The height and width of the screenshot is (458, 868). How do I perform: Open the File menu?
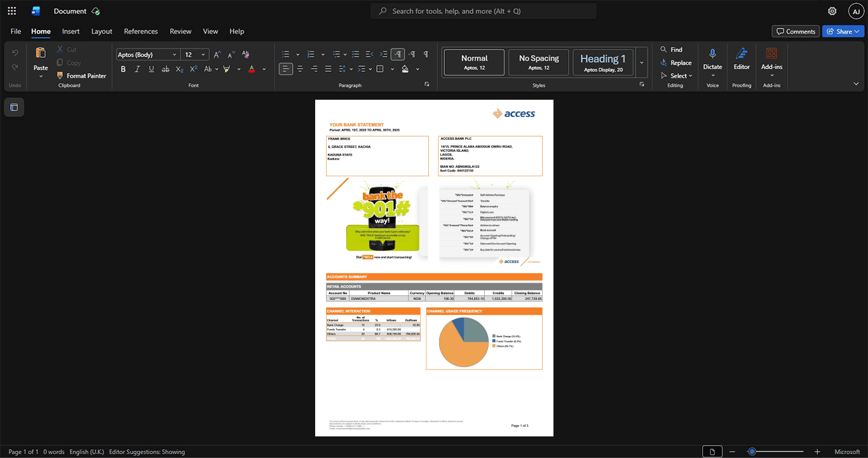click(16, 31)
